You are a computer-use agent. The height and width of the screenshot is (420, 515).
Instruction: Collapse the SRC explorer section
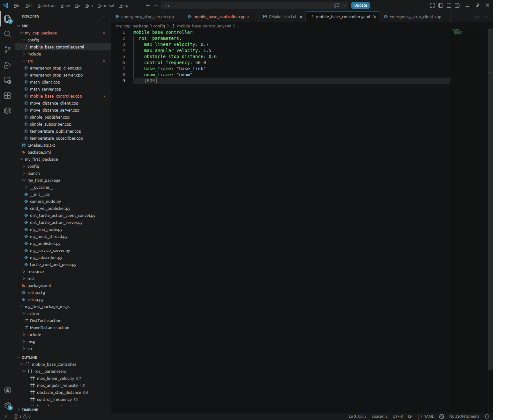click(x=19, y=26)
